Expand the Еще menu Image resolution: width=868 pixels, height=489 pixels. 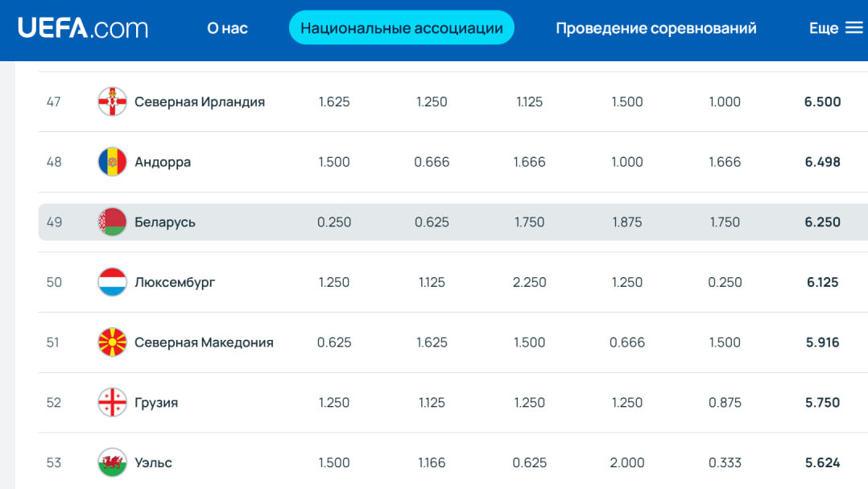pyautogui.click(x=824, y=27)
